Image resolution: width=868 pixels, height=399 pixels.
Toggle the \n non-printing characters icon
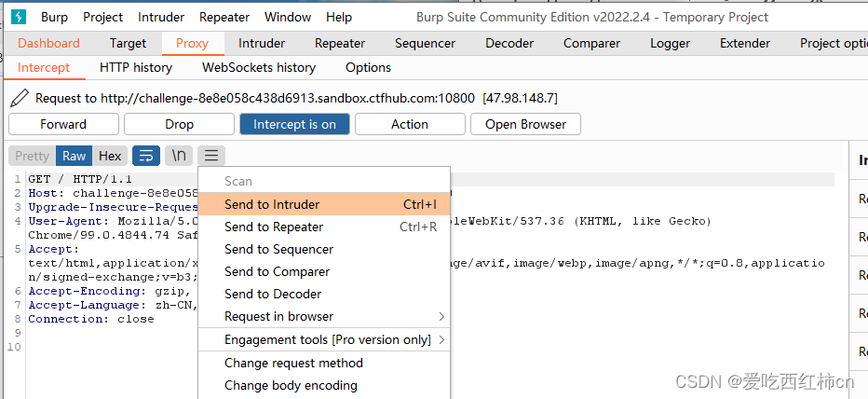pos(179,156)
